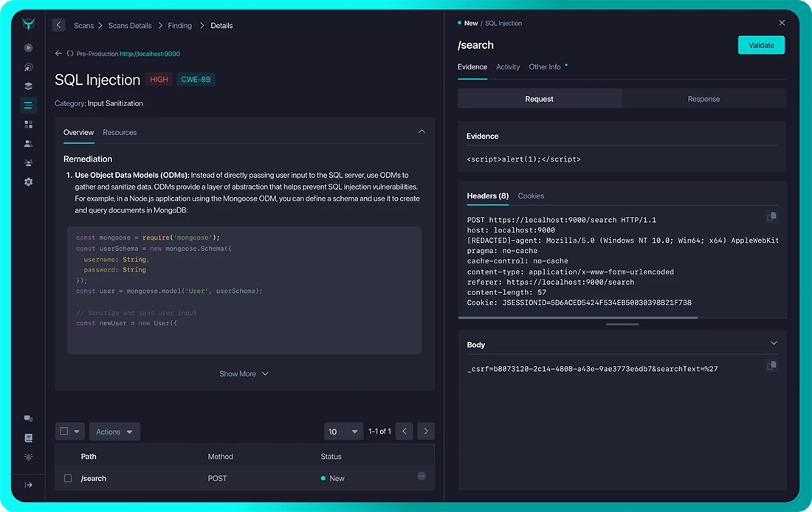Click the /search path cell

tap(93, 478)
